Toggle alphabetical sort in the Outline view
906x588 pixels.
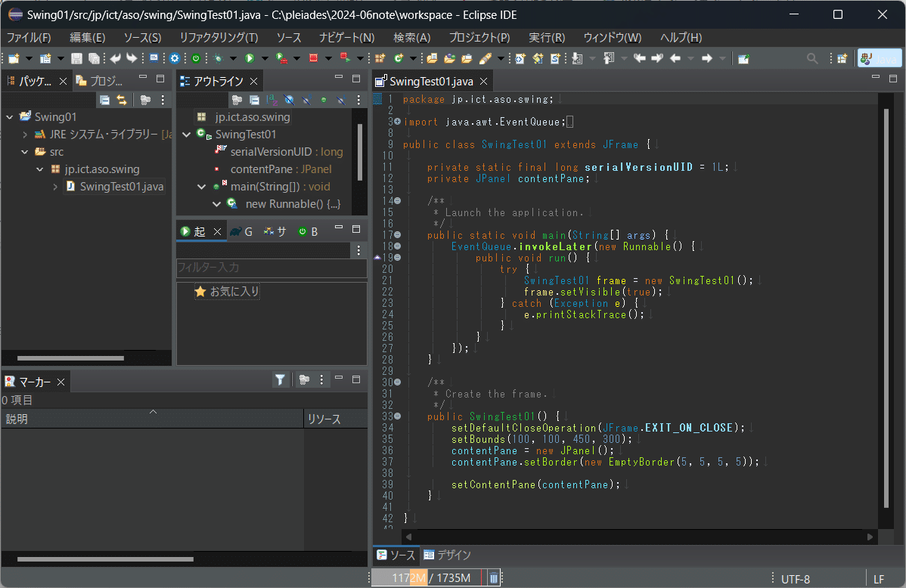coord(271,100)
